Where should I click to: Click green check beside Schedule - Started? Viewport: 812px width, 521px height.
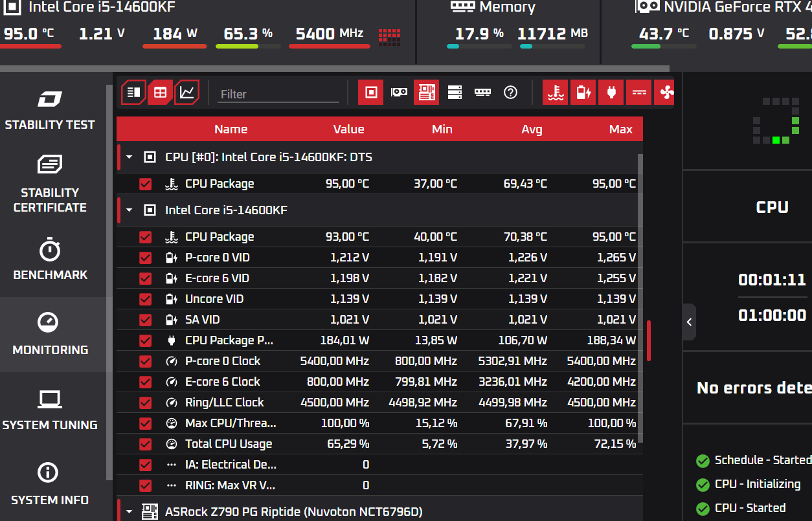pyautogui.click(x=703, y=461)
